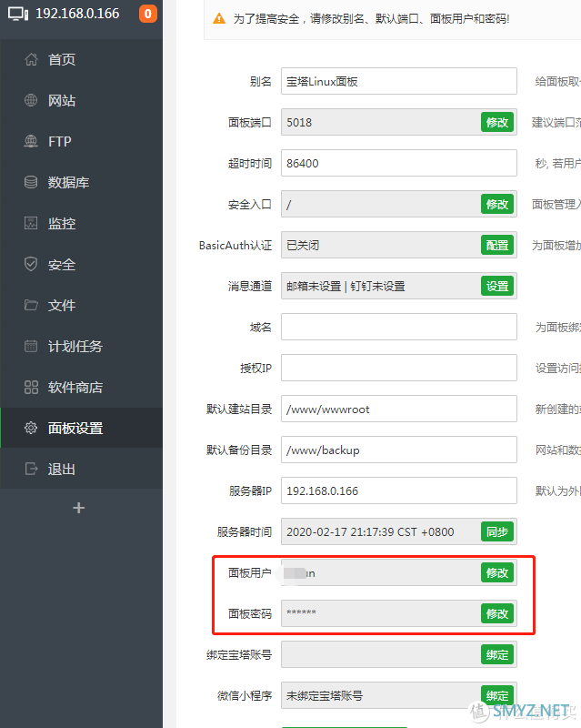Screen dimensions: 581x728
Task: Click 配置 button for BasicAuth认证
Action: click(x=497, y=245)
